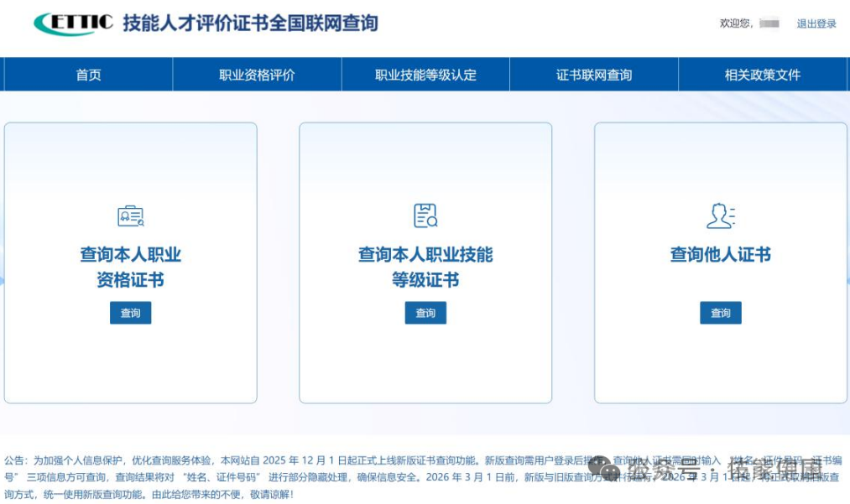The width and height of the screenshot is (850, 504).
Task: Open the 职业技能等级认定 menu
Action: 425,75
